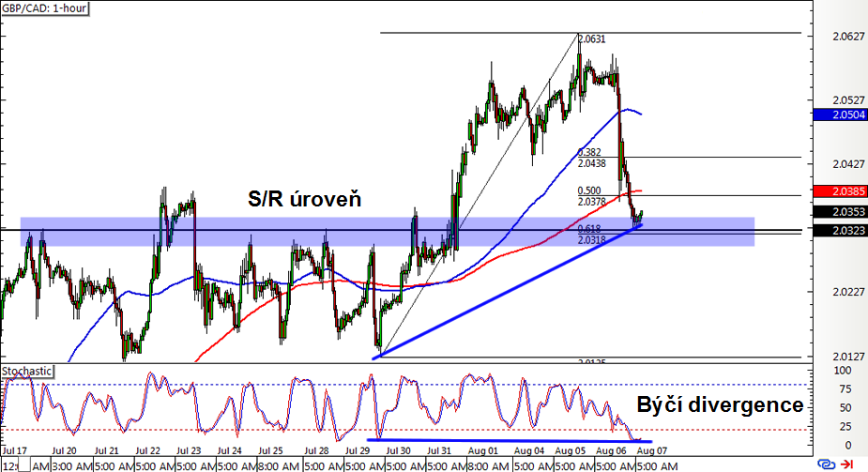Click the black 2.0353 current price tag
Image resolution: width=868 pixels, height=472 pixels.
pos(840,212)
